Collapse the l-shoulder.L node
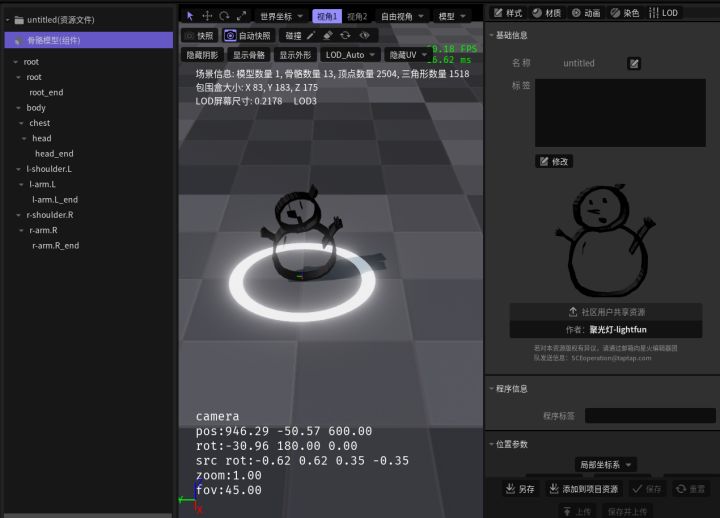Viewport: 720px width, 518px height. pyautogui.click(x=18, y=169)
